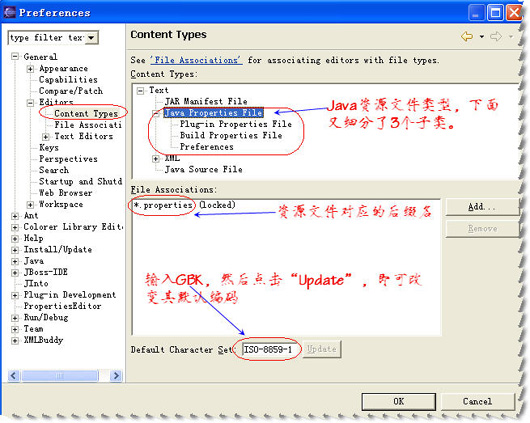The width and height of the screenshot is (530, 423).
Task: Click the sidebar horizontal scrollbar right arrow
Action: 116,376
